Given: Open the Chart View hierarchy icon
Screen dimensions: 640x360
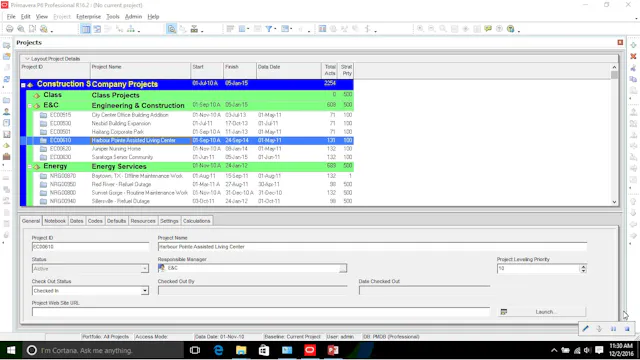Looking at the screenshot, I should [131, 29].
